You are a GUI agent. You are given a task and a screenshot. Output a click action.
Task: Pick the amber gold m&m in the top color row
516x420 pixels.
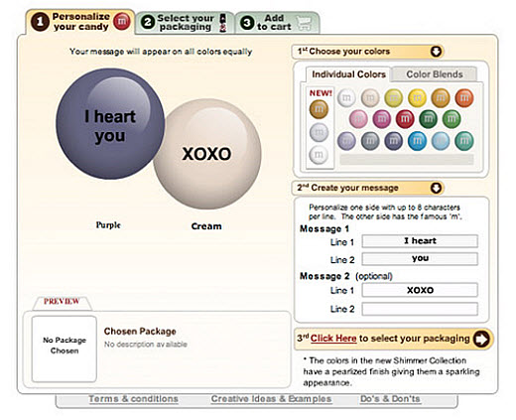[x=441, y=97]
